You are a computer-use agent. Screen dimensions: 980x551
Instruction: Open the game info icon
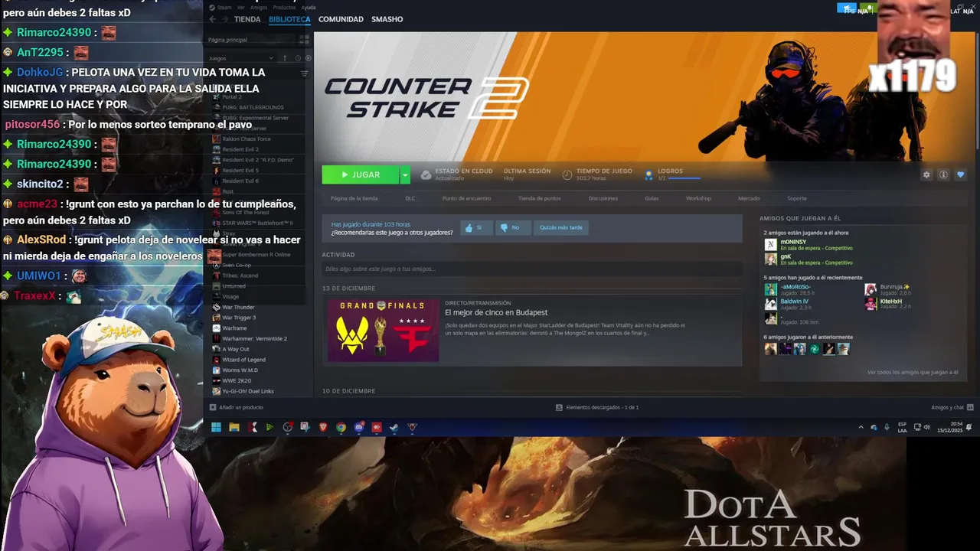(x=943, y=174)
